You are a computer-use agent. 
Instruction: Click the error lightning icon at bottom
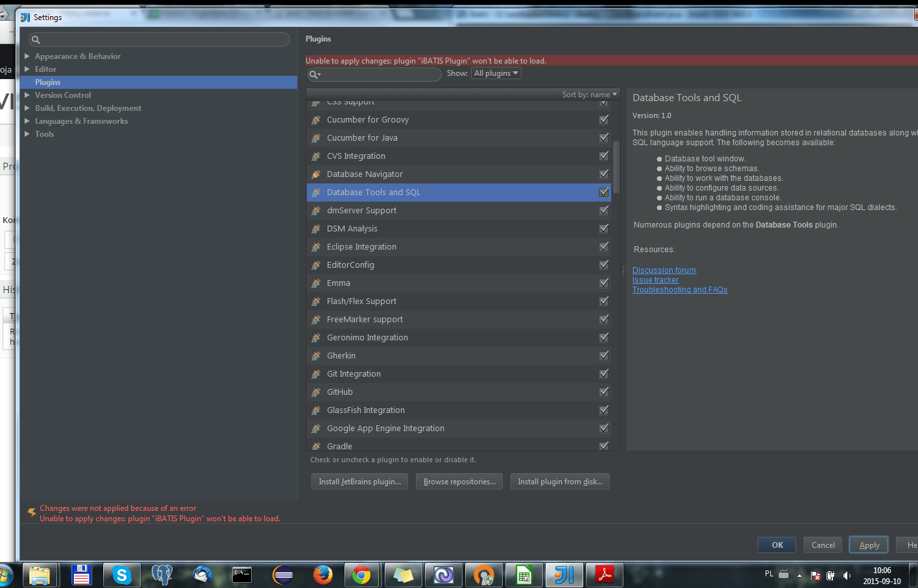(32, 512)
